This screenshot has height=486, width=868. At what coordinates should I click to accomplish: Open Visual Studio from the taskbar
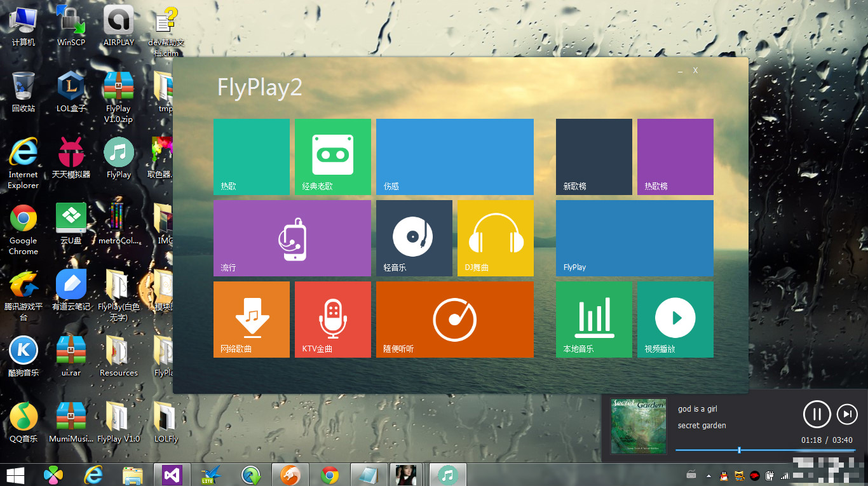172,475
